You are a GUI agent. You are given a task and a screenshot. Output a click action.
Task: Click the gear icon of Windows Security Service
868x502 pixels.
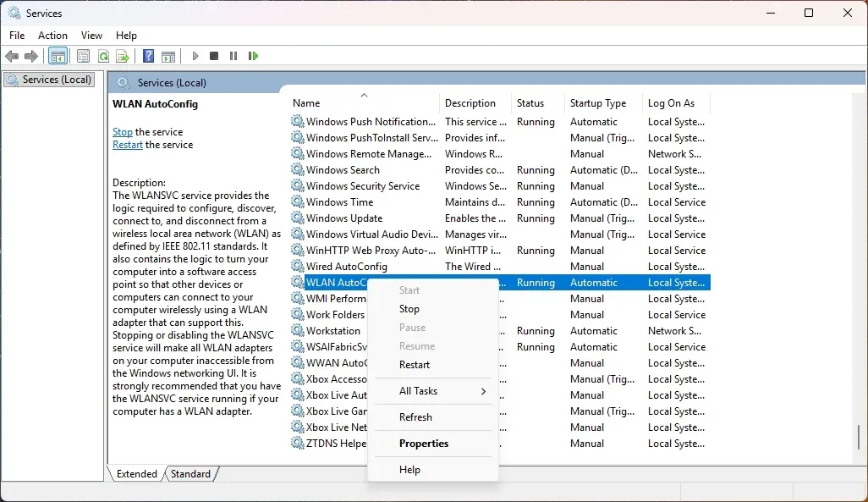[298, 185]
